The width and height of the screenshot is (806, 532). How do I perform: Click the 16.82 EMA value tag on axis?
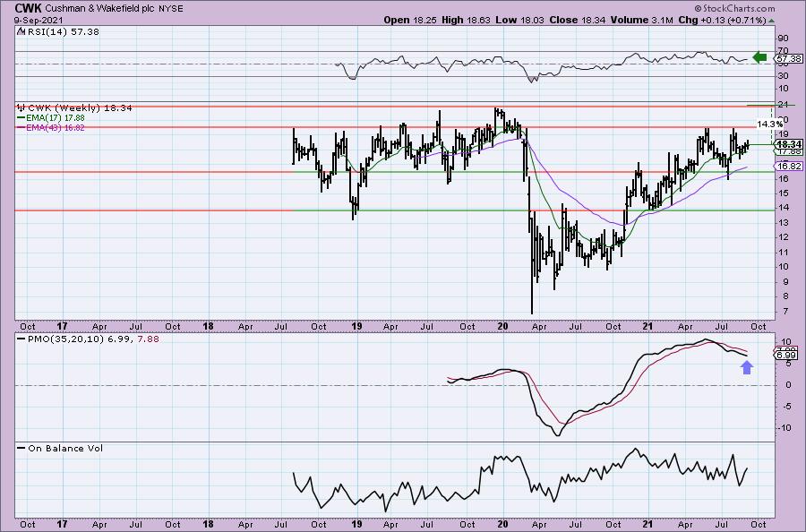(789, 166)
